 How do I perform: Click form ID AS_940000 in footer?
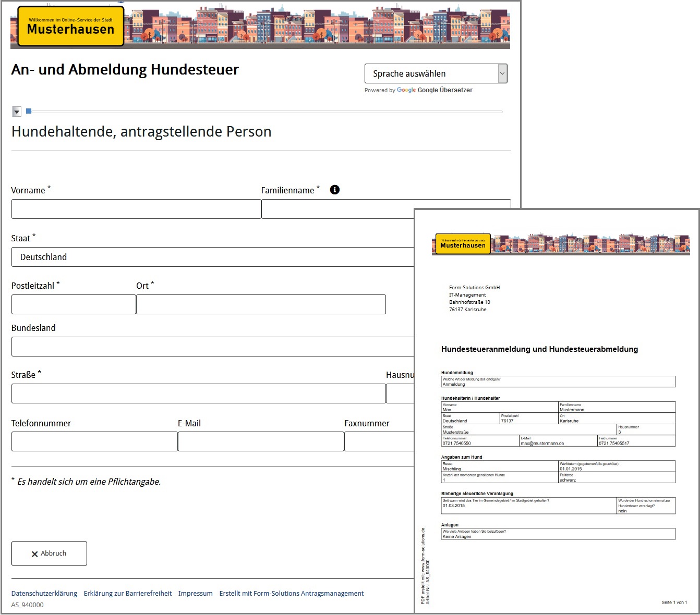click(x=27, y=605)
